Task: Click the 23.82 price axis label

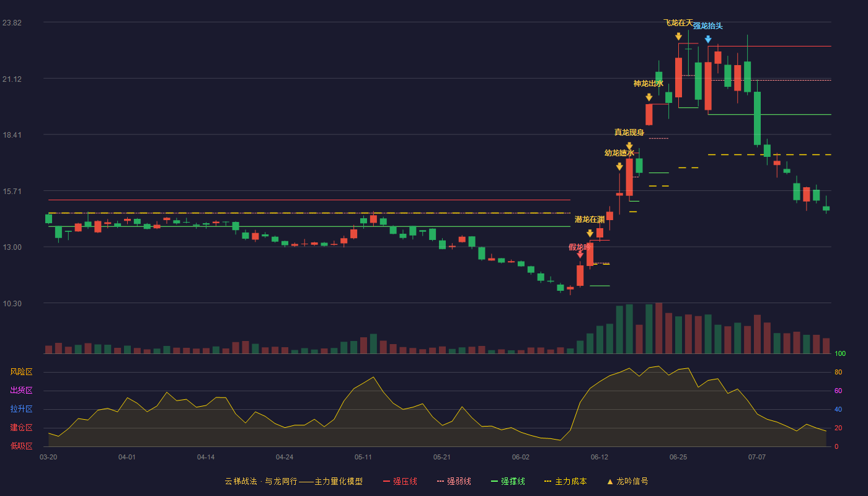Action: pyautogui.click(x=12, y=23)
